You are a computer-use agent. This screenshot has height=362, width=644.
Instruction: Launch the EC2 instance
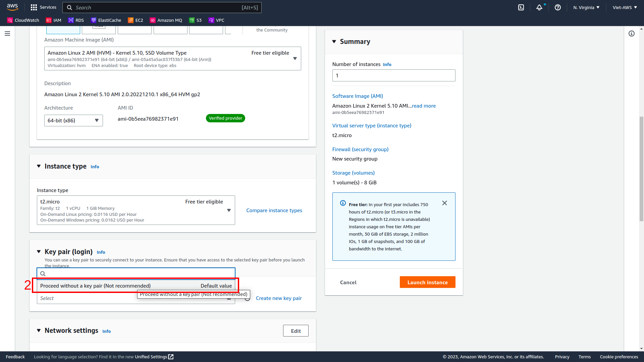pyautogui.click(x=428, y=283)
